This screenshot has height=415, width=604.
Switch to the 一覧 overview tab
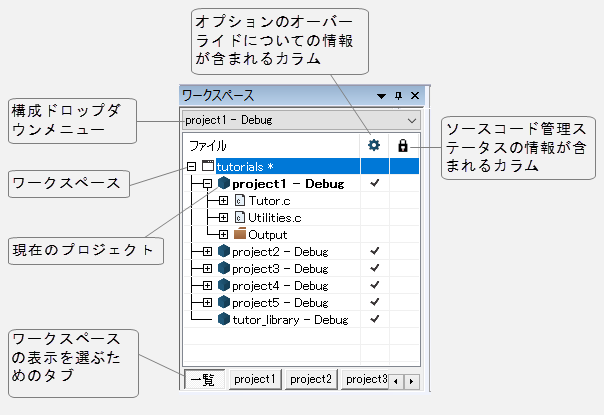[x=204, y=380]
